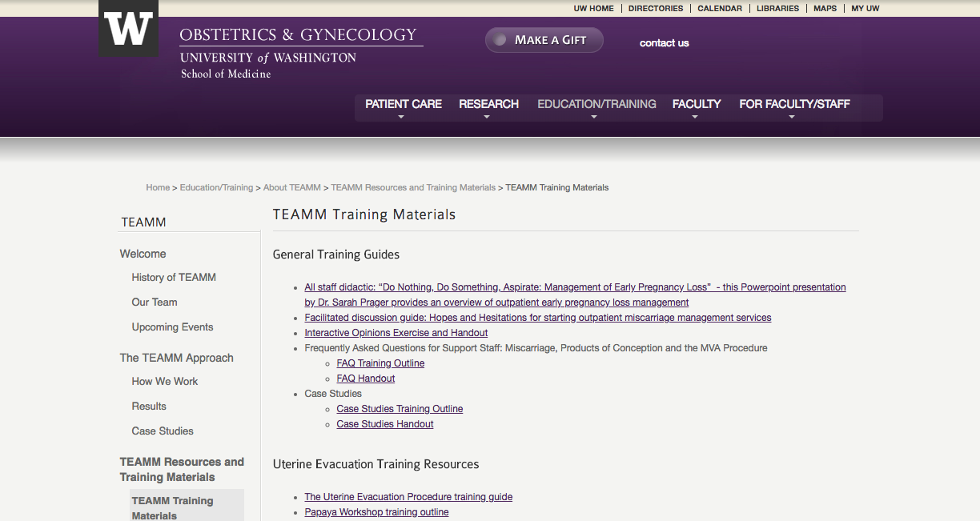The width and height of the screenshot is (980, 521).
Task: Open the Faculty menu
Action: tap(697, 104)
